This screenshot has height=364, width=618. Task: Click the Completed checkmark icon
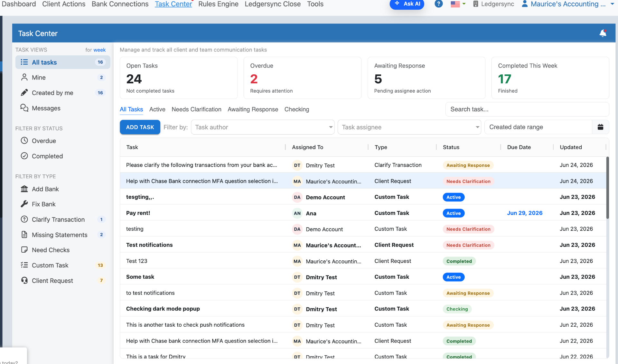point(24,156)
